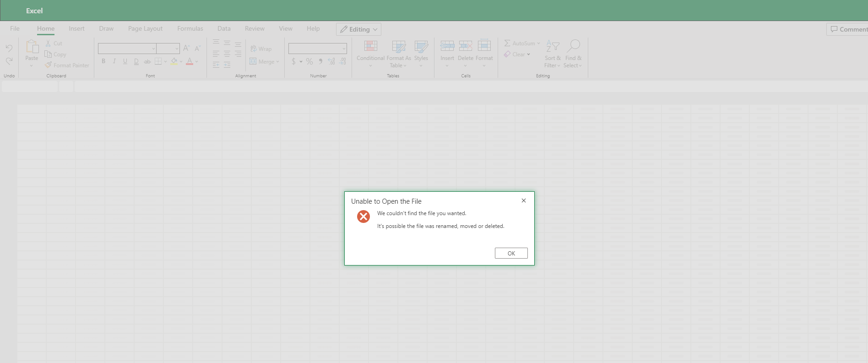Click the currency dollar sign icon

[x=293, y=61]
